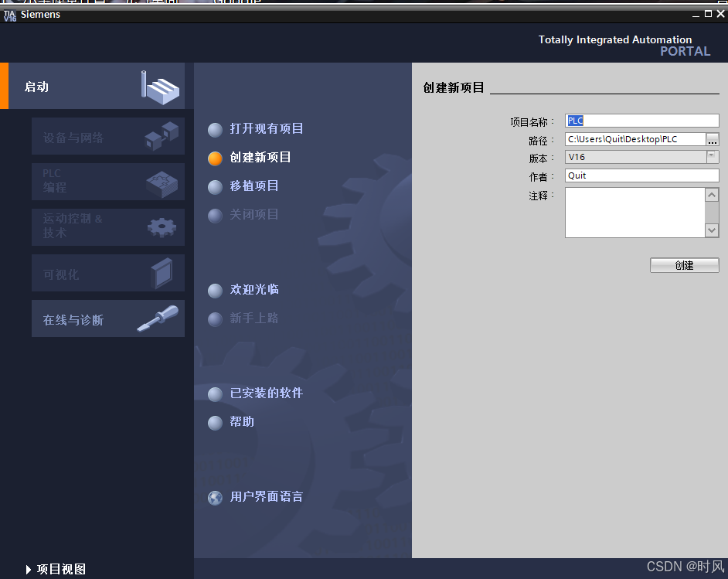The width and height of the screenshot is (728, 579).
Task: Click the 作者 field containing Quit
Action: [x=642, y=175]
